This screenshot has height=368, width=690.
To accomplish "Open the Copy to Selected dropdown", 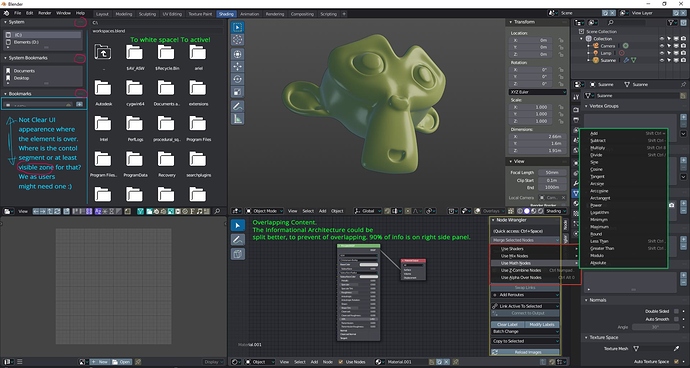I will click(525, 341).
